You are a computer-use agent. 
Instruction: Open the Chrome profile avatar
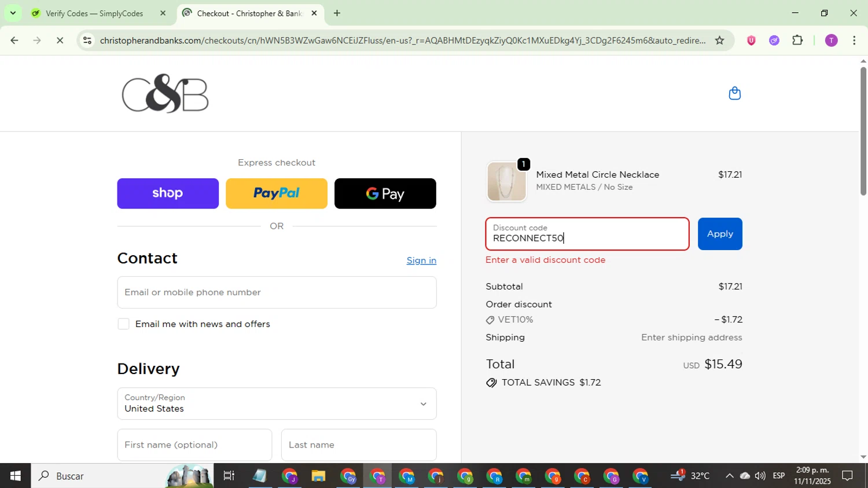click(831, 41)
